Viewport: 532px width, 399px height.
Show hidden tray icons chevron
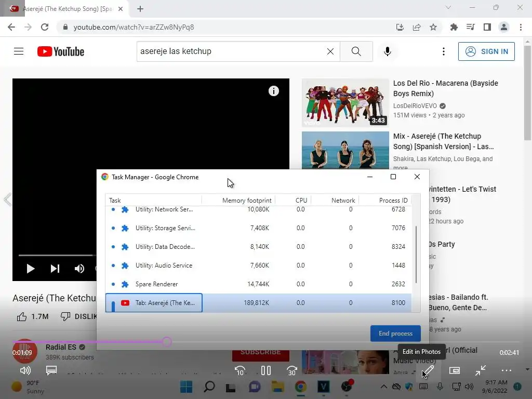[383, 387]
